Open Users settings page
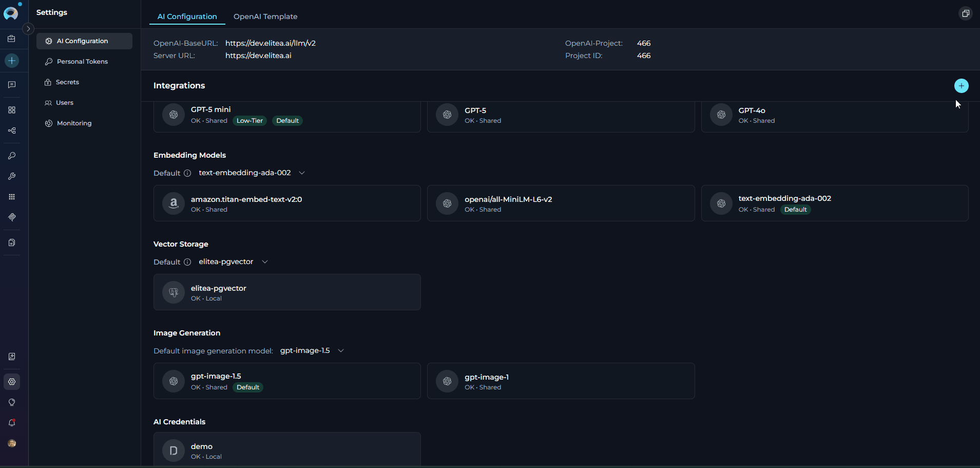This screenshot has width=980, height=468. [x=84, y=103]
